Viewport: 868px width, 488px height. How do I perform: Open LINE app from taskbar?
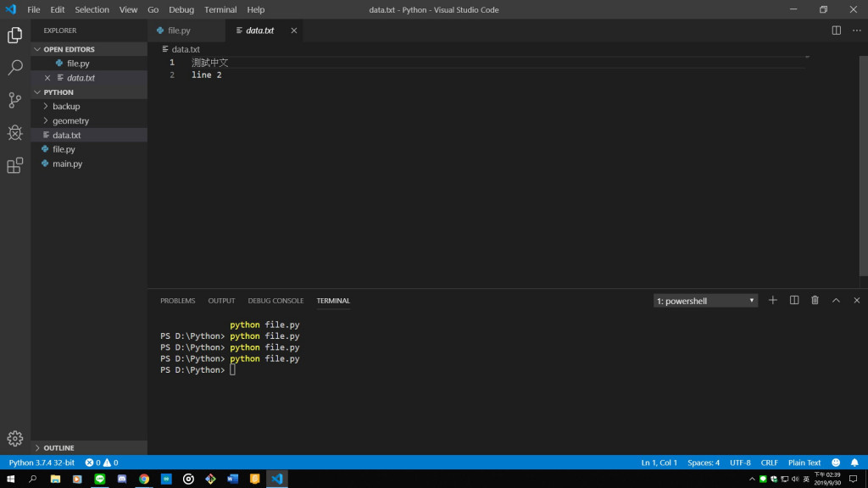(x=100, y=480)
